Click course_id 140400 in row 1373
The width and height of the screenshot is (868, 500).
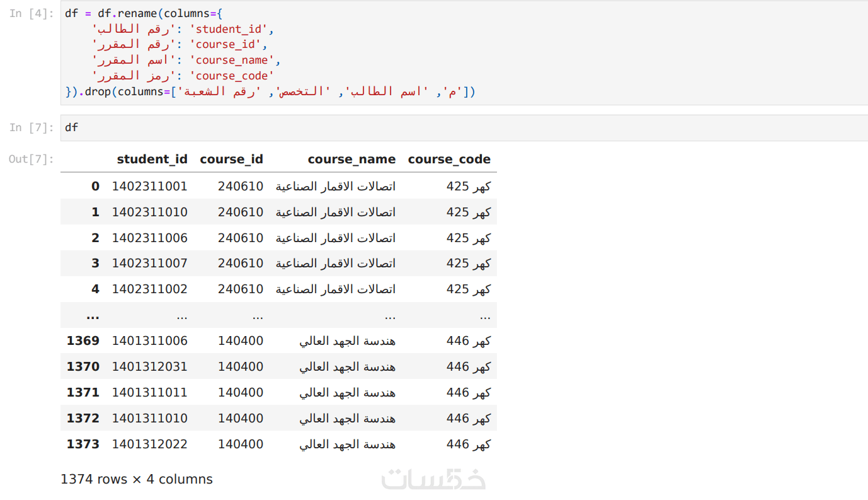click(241, 444)
